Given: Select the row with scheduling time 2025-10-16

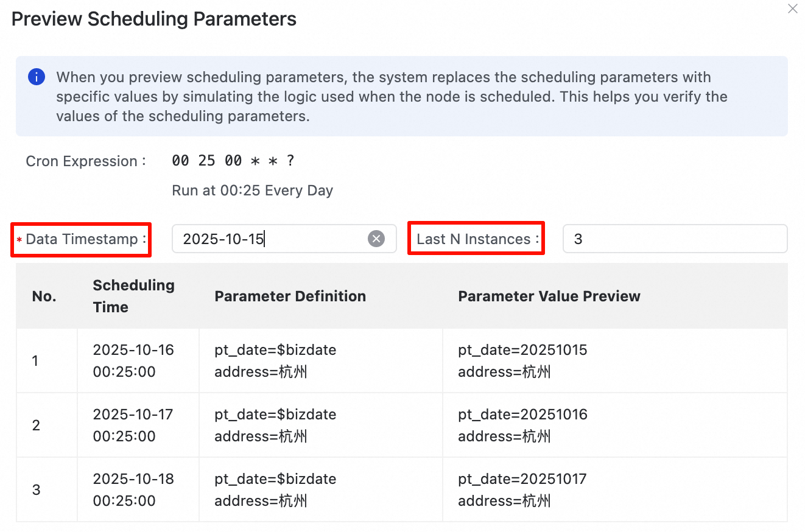Looking at the screenshot, I should pyautogui.click(x=133, y=361).
